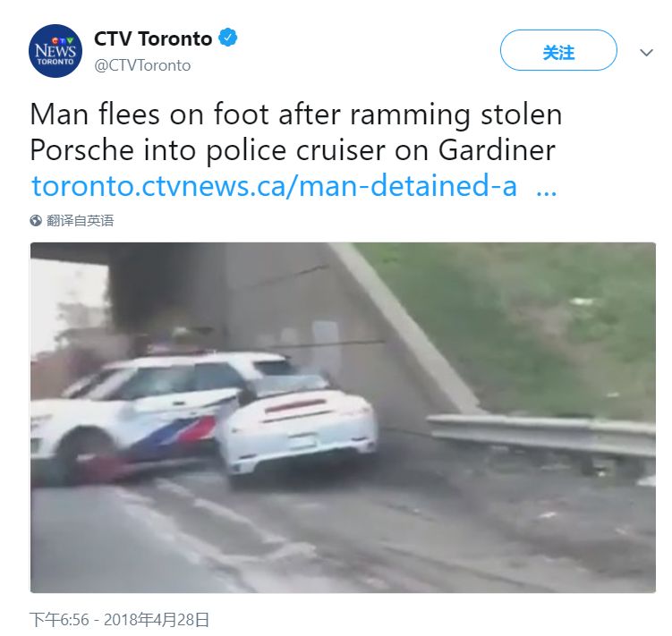This screenshot has height=636, width=672.
Task: Click the metal guardrail in the video
Action: point(542,434)
